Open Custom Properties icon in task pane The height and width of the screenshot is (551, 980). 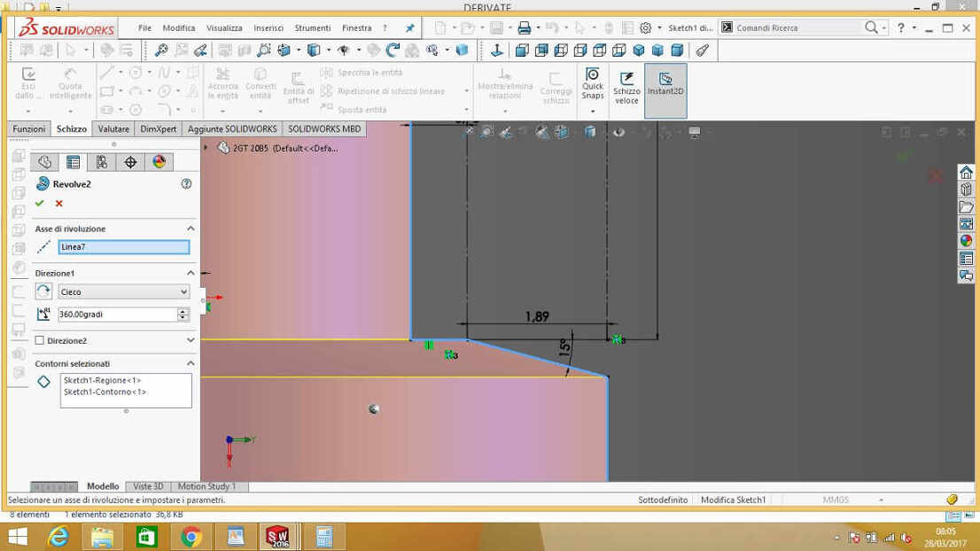pos(966,258)
